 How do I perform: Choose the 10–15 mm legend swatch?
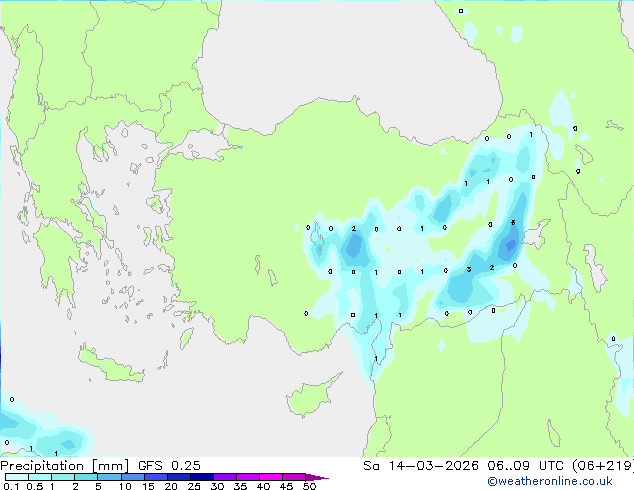pyautogui.click(x=132, y=477)
